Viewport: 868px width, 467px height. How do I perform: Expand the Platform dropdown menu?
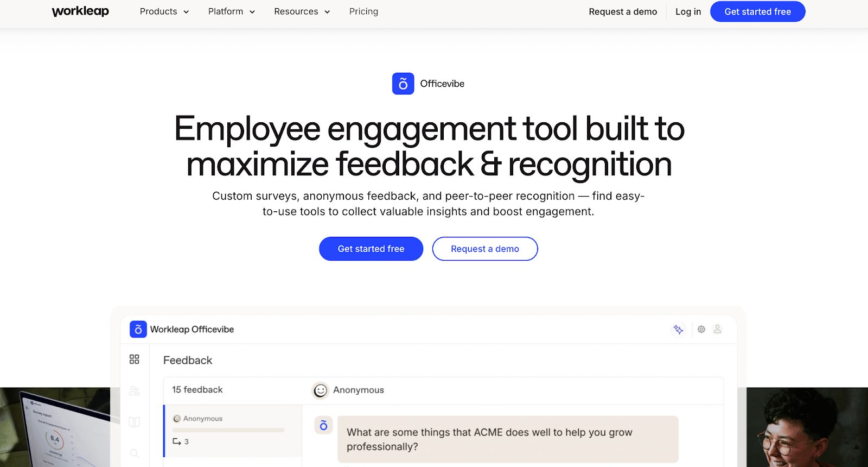coord(232,11)
